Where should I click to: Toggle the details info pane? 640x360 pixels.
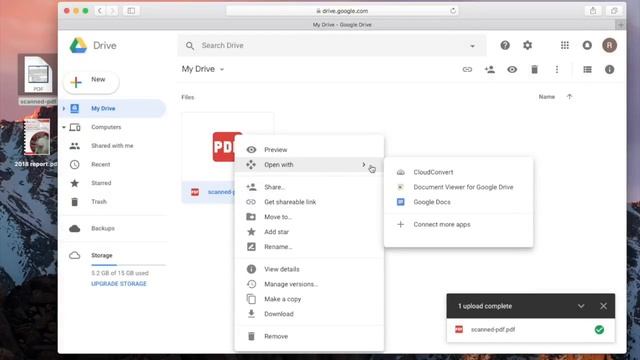(609, 70)
